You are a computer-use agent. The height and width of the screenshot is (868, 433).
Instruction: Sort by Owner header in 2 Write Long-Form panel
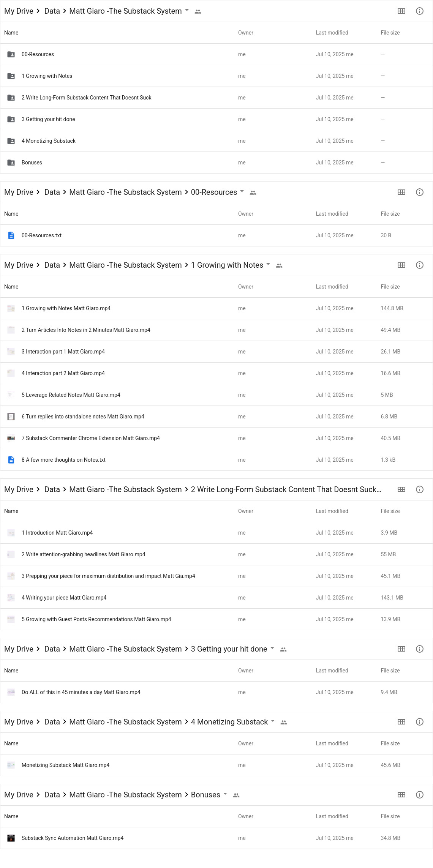[x=246, y=511]
